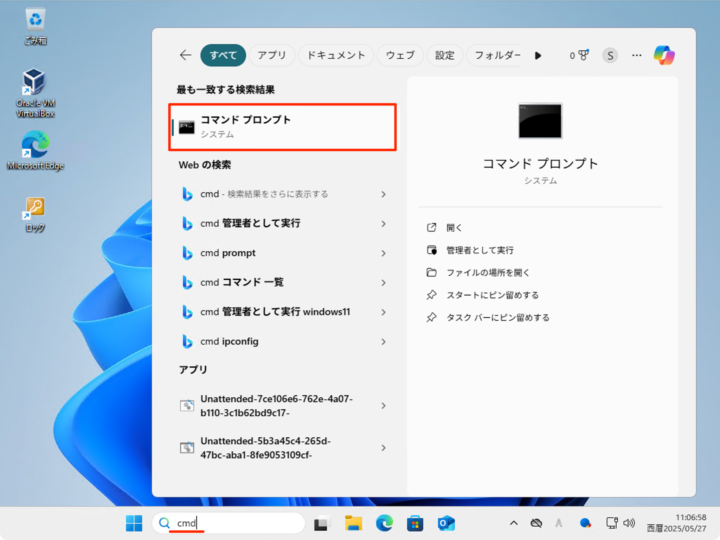This screenshot has width=720, height=540.
Task: Choose 管理者として実行 in the preview pane
Action: (x=480, y=250)
